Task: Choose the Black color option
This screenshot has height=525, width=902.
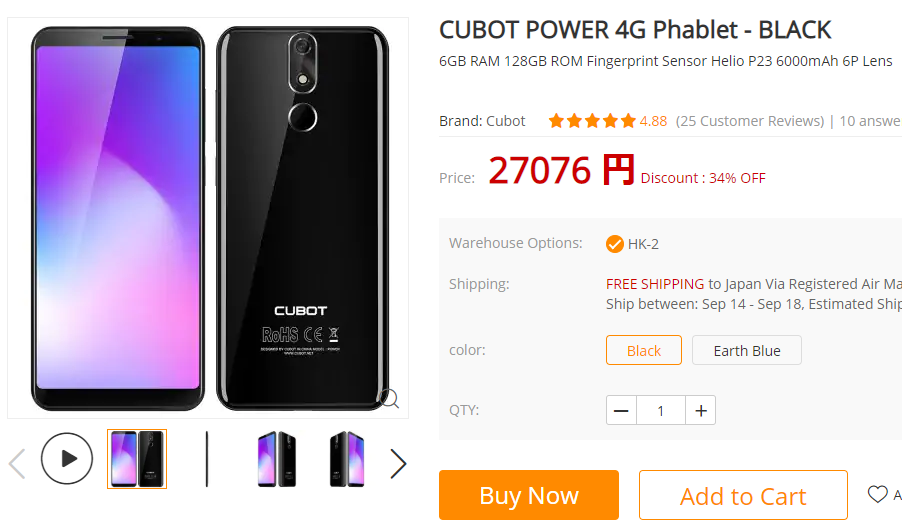Action: click(644, 350)
